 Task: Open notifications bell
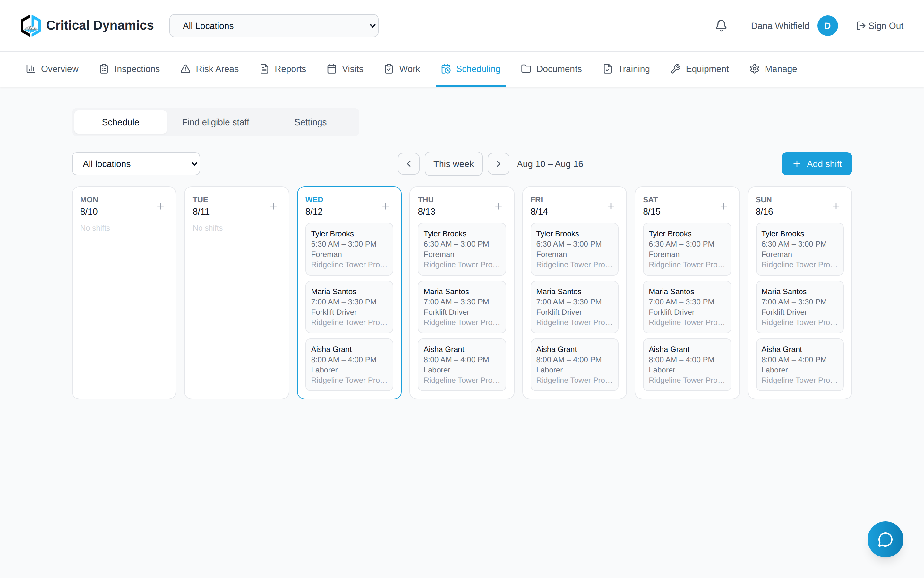[721, 26]
